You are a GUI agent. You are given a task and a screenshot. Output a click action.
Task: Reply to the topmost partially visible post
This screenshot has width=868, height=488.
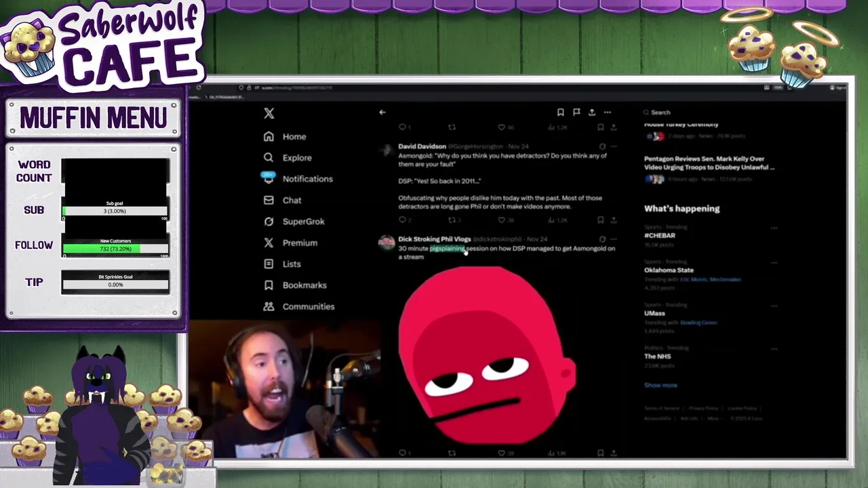(402, 127)
